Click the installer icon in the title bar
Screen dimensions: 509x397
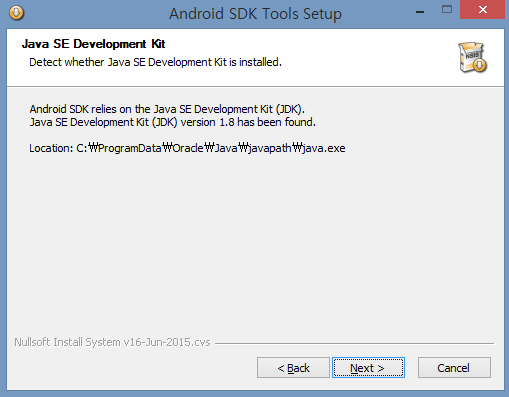coord(16,13)
